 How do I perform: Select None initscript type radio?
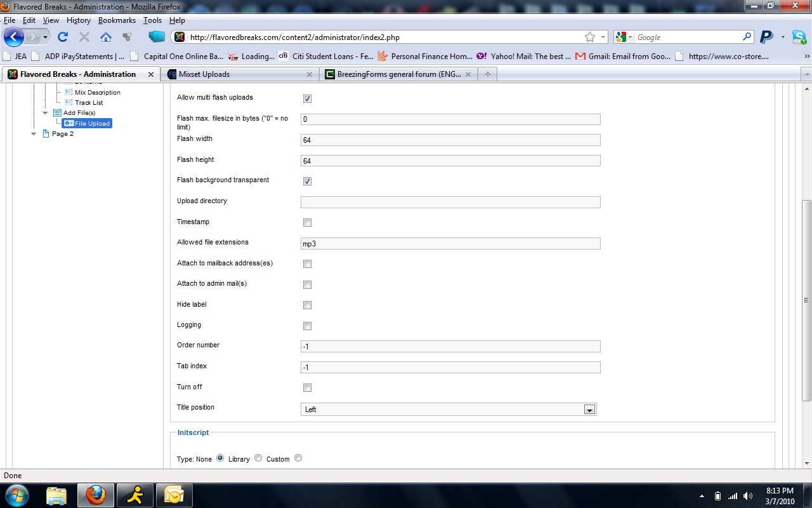[220, 458]
